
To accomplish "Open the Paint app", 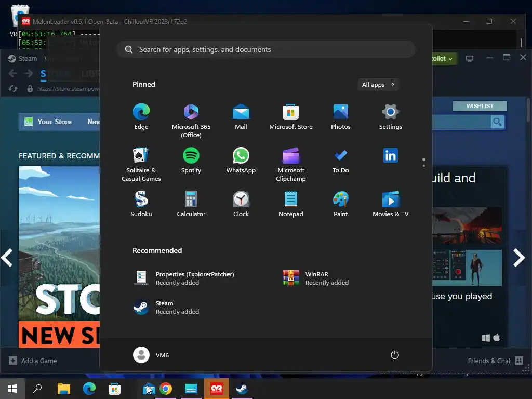I will (341, 204).
